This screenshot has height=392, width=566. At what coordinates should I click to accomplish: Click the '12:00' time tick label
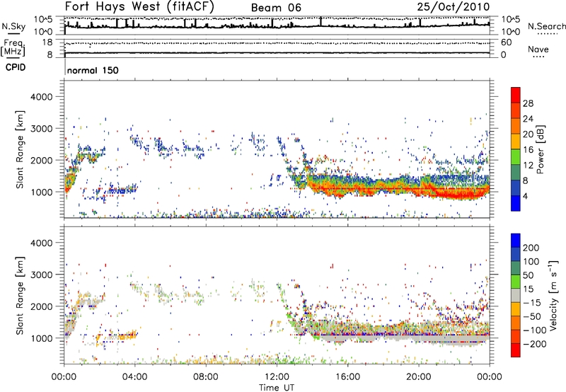point(277,377)
